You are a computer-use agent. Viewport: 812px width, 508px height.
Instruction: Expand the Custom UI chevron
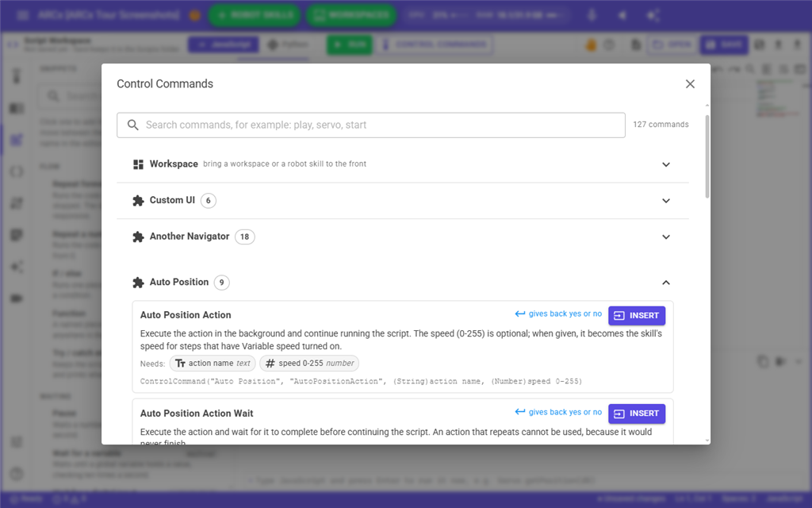click(666, 201)
